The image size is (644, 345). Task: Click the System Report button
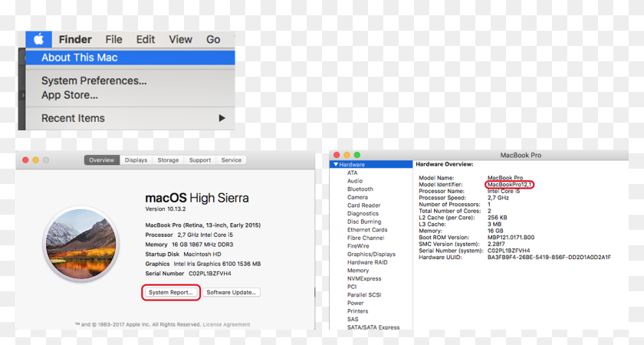(171, 292)
